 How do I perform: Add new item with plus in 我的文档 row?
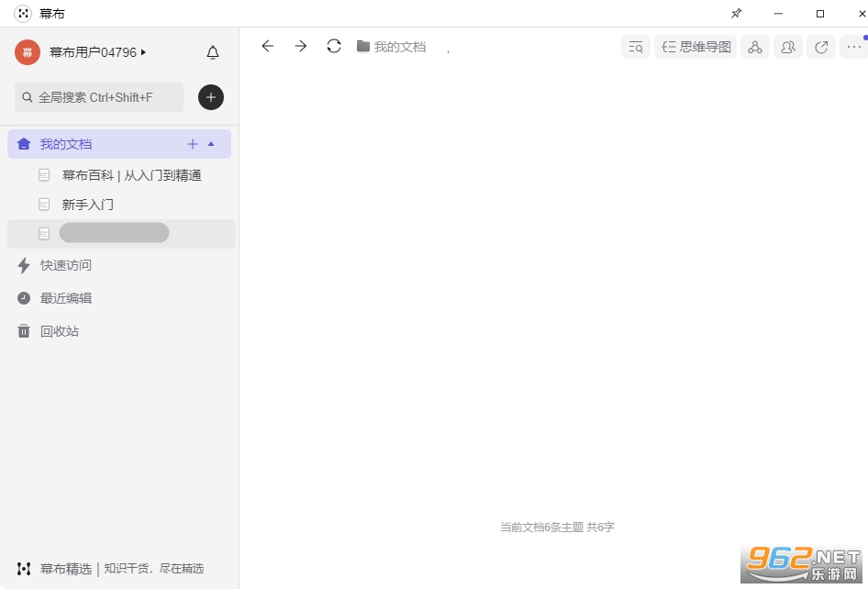pos(193,144)
